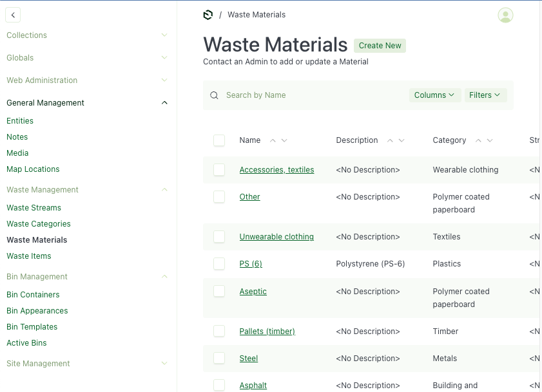The height and width of the screenshot is (392, 542).
Task: Focus the Search by Name field
Action: 309,95
